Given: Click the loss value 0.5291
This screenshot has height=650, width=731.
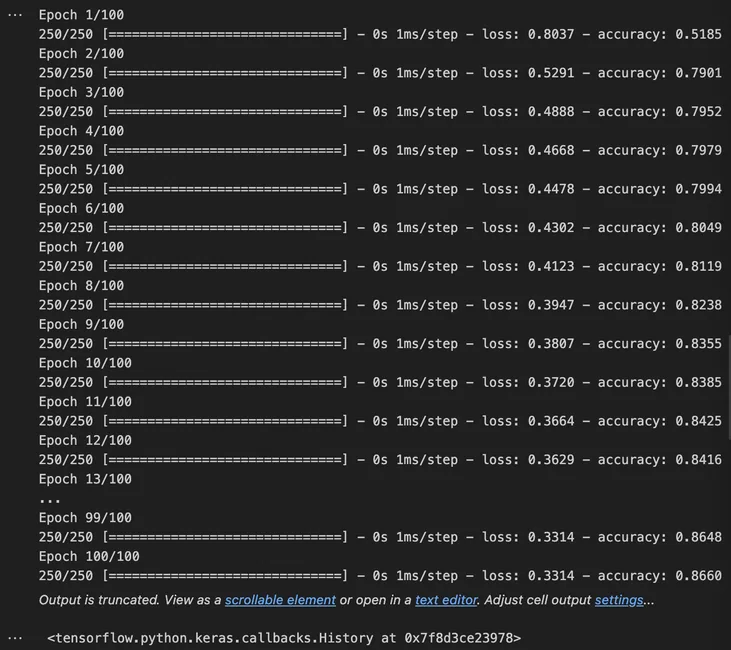Looking at the screenshot, I should [551, 73].
